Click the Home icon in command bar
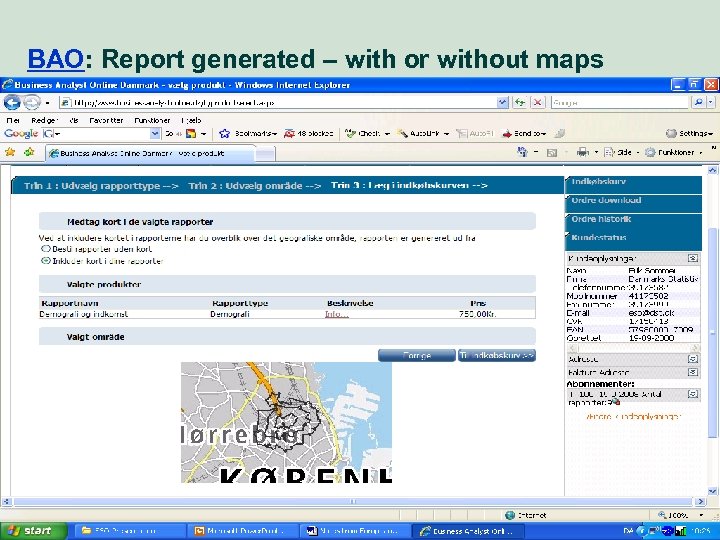The height and width of the screenshot is (540, 720). pyautogui.click(x=522, y=152)
